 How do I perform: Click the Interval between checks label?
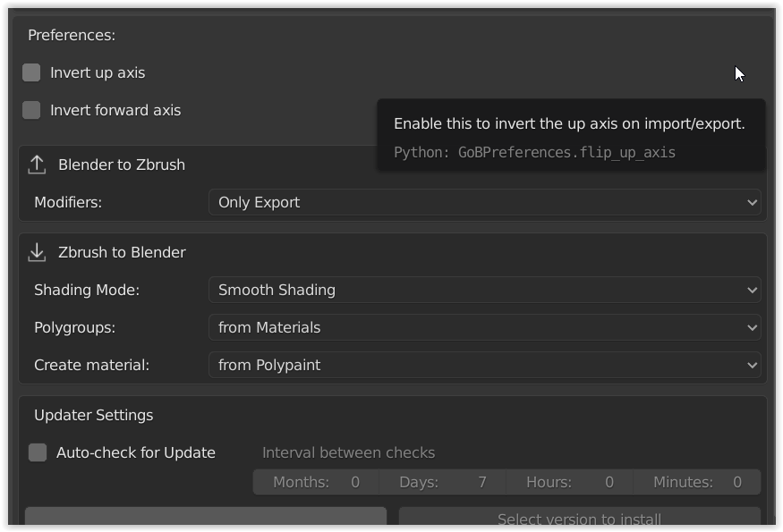click(x=348, y=452)
